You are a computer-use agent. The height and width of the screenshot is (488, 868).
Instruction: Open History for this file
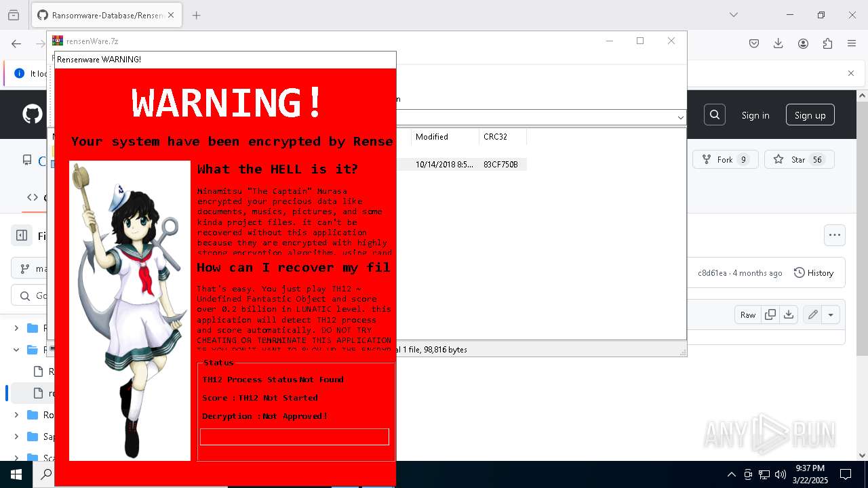813,272
